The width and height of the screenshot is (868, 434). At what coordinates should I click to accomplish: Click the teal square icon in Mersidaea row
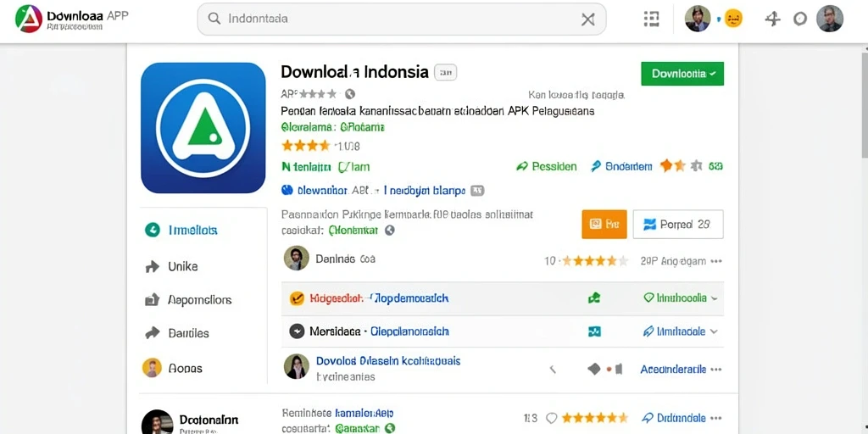pos(594,331)
